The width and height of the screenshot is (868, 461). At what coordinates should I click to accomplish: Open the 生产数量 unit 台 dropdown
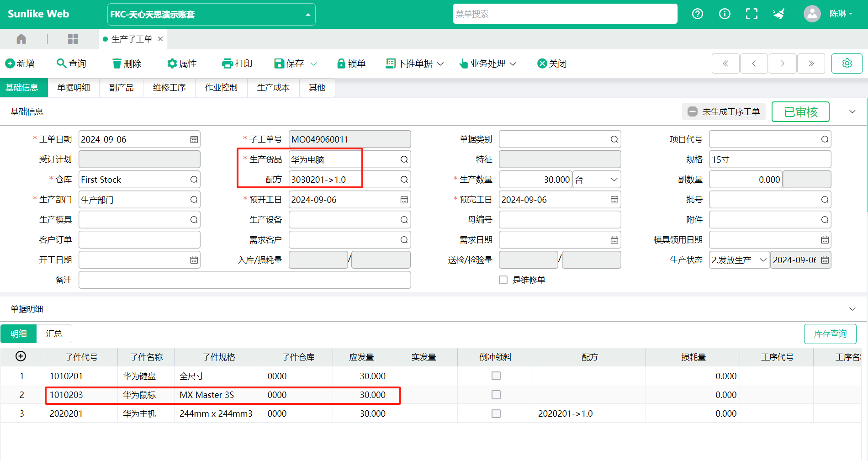pos(597,180)
